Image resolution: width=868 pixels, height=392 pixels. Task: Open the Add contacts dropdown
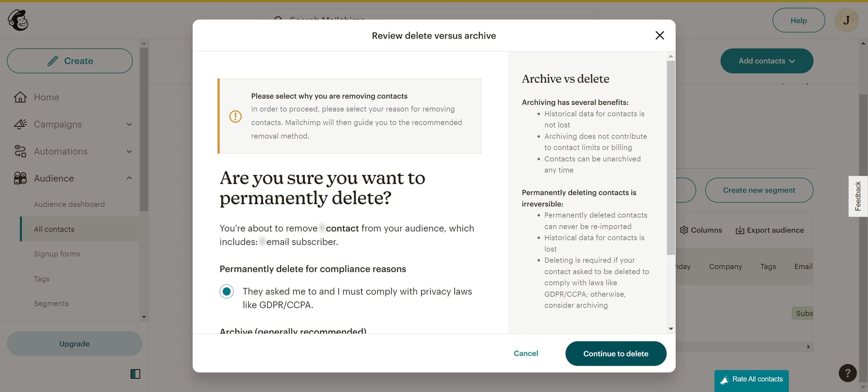pos(766,61)
